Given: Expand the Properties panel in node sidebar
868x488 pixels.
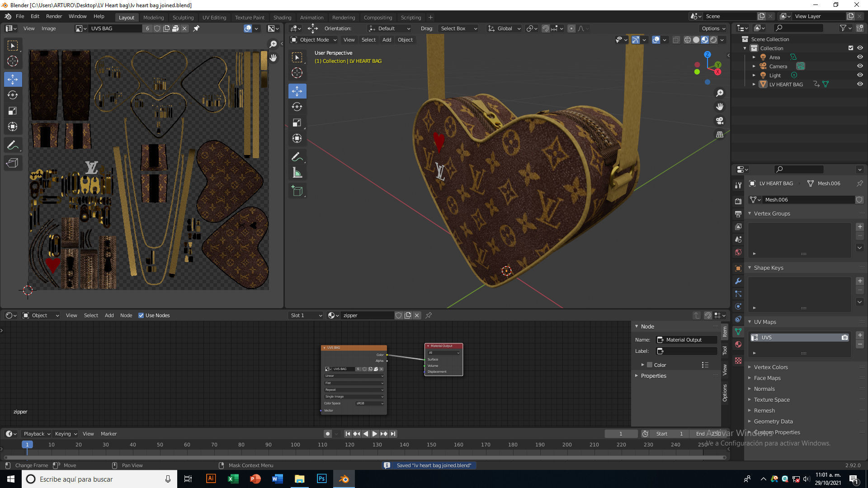Looking at the screenshot, I should click(653, 376).
